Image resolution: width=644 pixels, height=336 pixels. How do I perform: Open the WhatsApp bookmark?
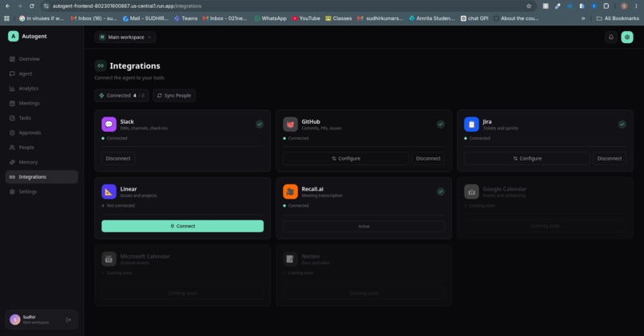(270, 18)
